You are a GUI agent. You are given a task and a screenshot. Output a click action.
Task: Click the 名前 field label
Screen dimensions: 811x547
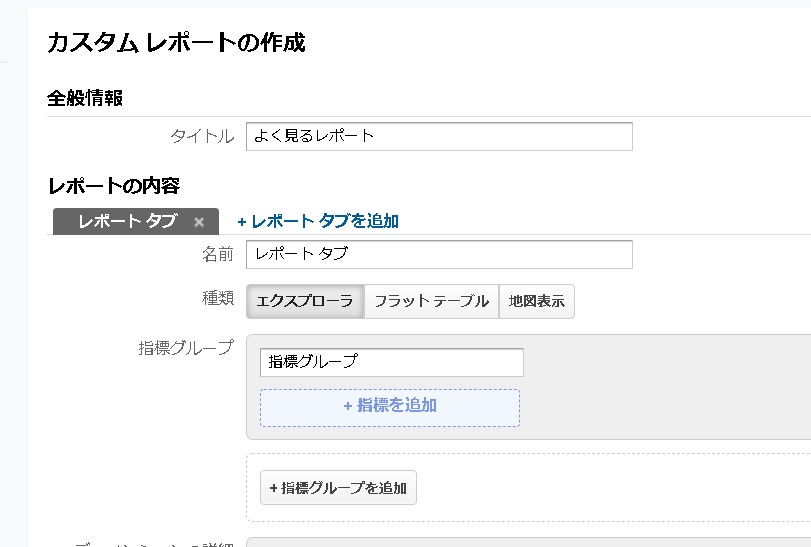[217, 254]
